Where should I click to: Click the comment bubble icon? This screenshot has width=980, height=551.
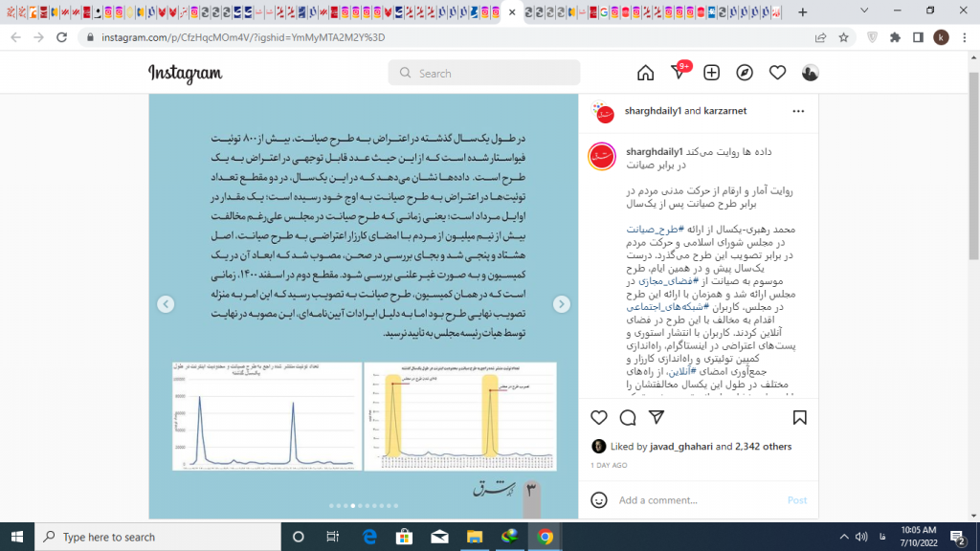(628, 417)
